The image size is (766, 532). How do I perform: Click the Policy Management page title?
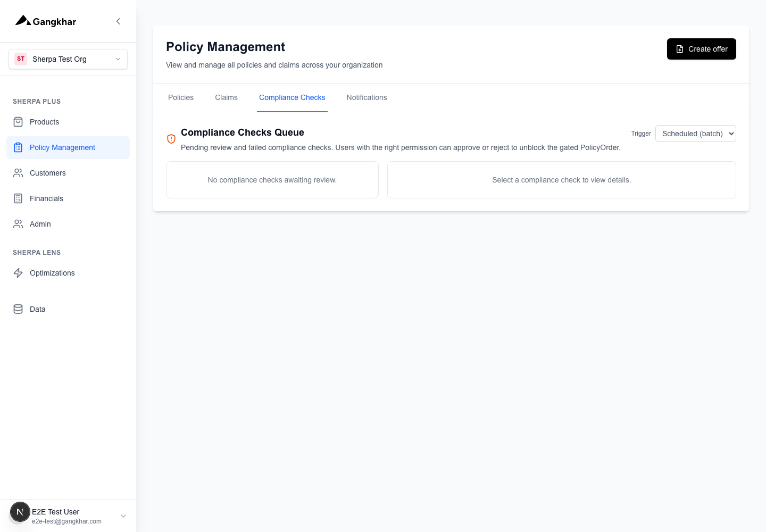pos(226,47)
